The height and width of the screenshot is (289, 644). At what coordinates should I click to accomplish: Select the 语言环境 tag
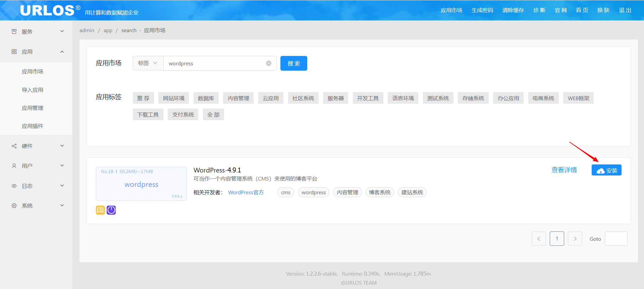(x=403, y=98)
